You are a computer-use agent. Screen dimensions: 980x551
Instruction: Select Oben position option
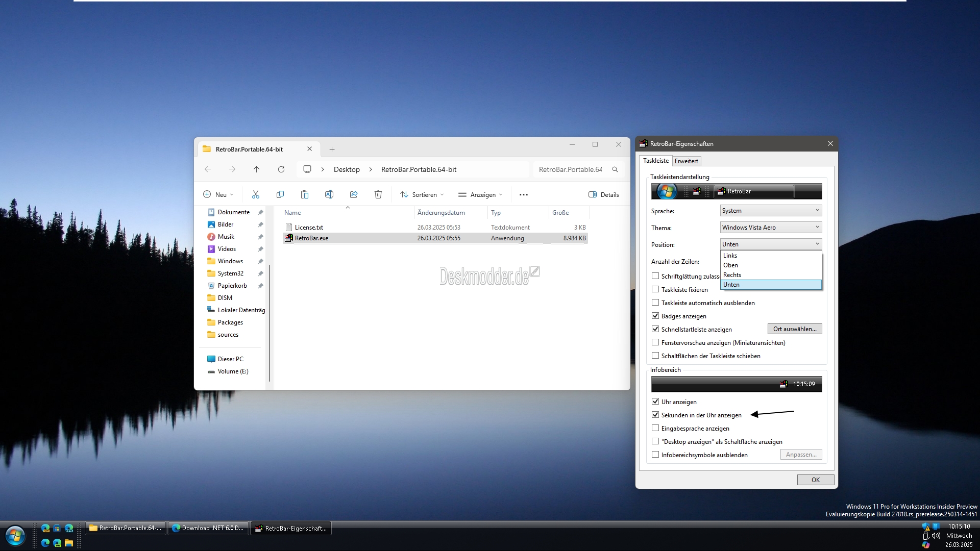point(771,265)
